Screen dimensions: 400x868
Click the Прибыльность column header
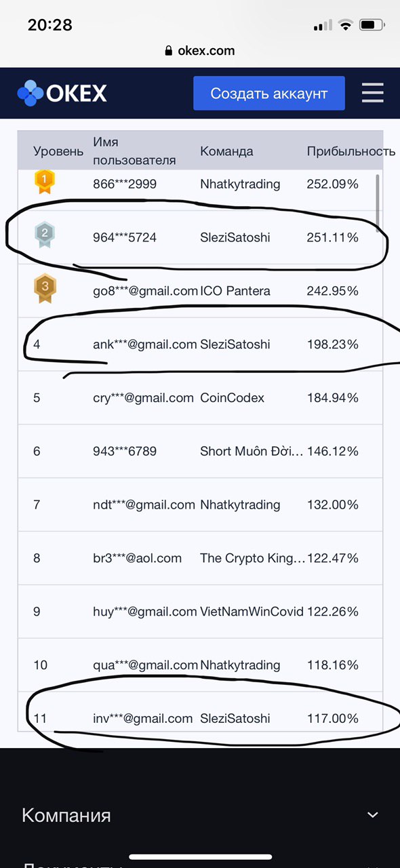351,151
